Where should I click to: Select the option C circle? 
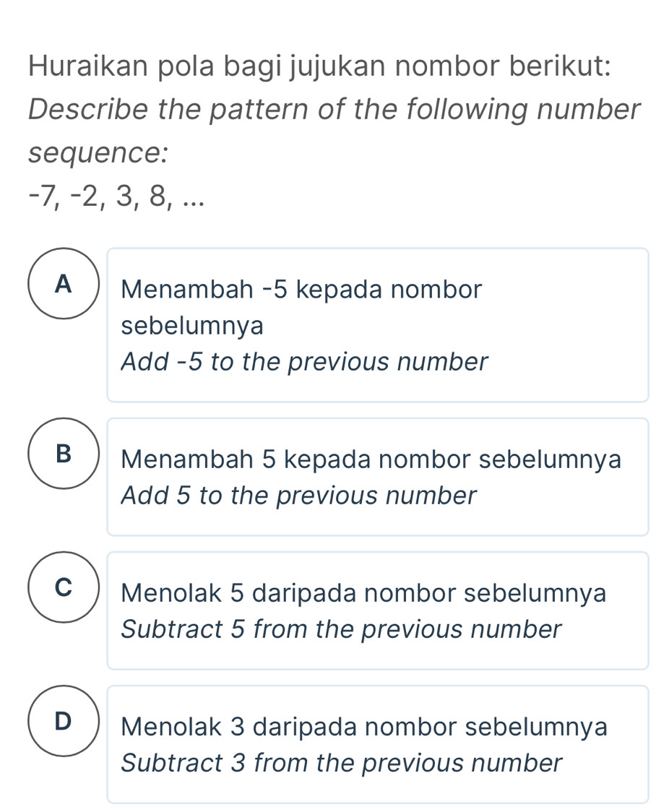63,587
